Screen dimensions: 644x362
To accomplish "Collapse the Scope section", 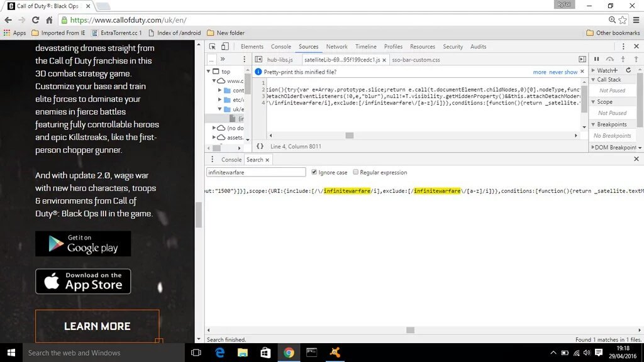I will point(593,102).
